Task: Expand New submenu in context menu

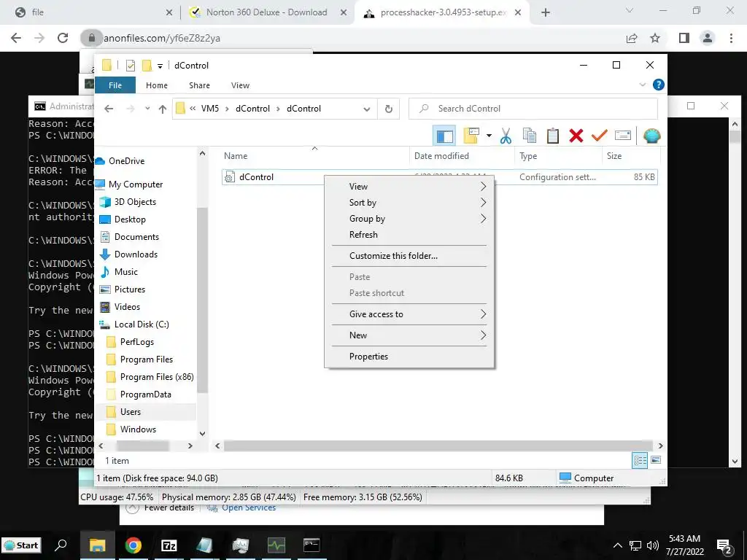Action: pyautogui.click(x=410, y=335)
